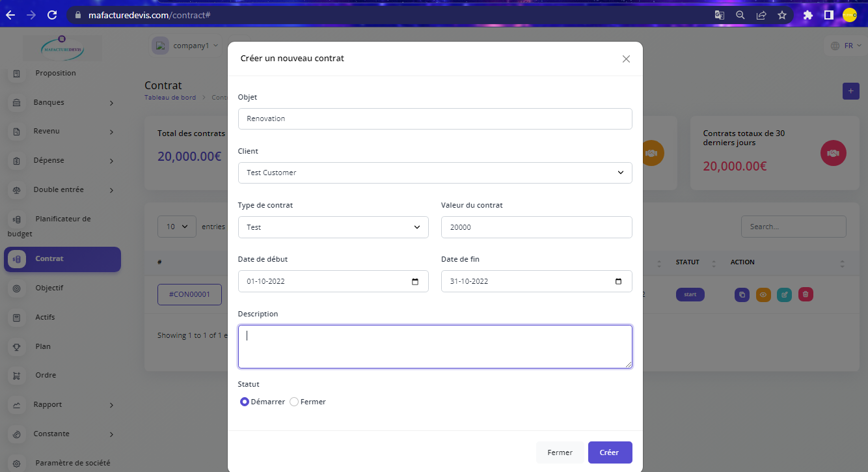Open Paramètre de société in sidebar
The height and width of the screenshot is (472, 868).
(73, 463)
